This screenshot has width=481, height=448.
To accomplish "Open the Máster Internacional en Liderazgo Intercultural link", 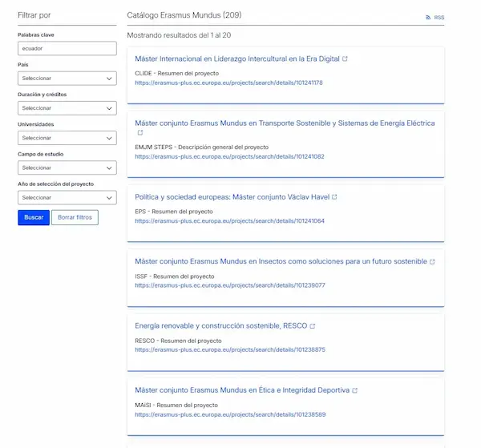I will pyautogui.click(x=236, y=59).
